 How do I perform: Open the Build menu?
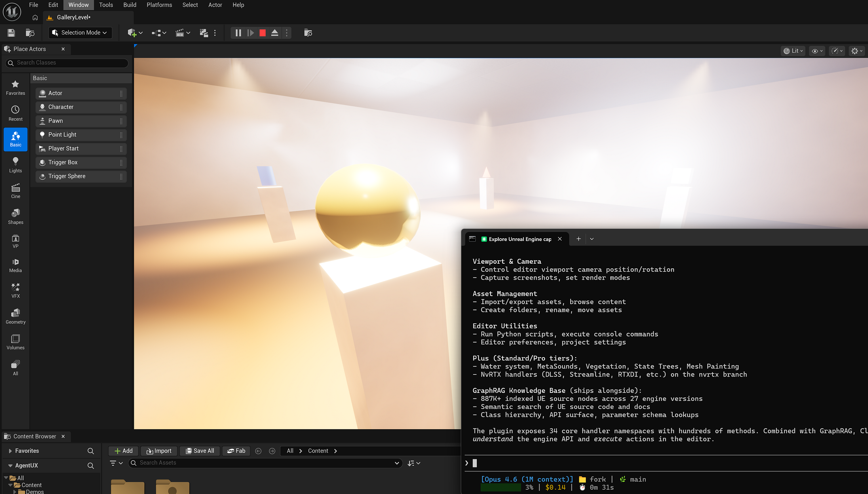[130, 5]
